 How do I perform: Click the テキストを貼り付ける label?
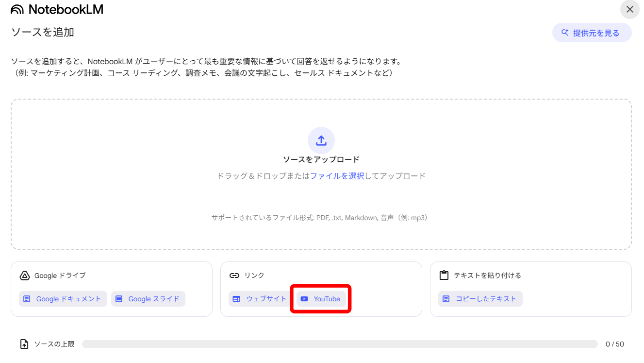coord(487,276)
